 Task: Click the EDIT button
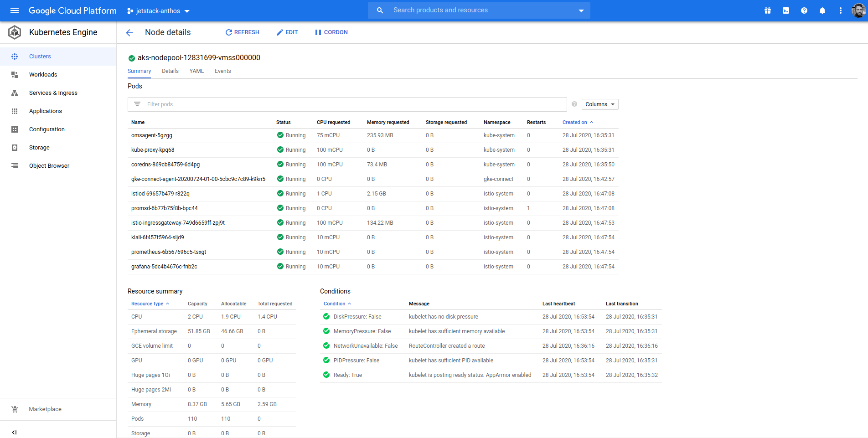[x=287, y=32]
